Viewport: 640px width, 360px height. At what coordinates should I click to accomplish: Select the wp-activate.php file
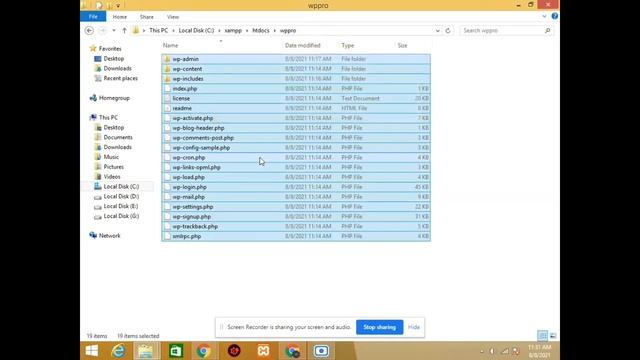[x=296, y=118]
